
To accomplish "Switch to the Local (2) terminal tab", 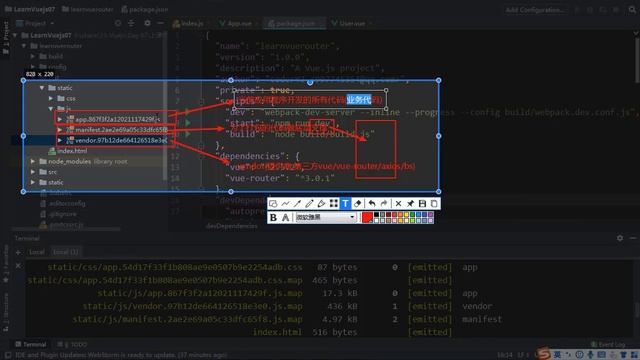I will tap(65, 252).
